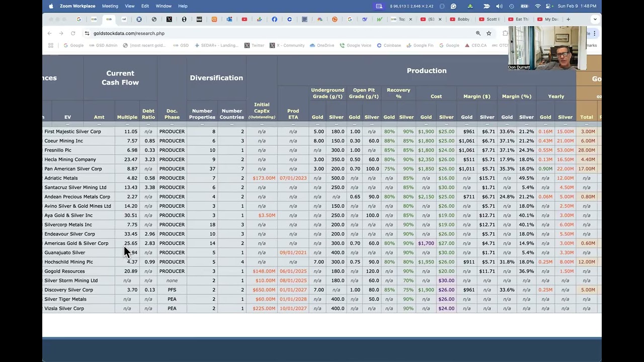Open the X - Community bookmark

287,45
